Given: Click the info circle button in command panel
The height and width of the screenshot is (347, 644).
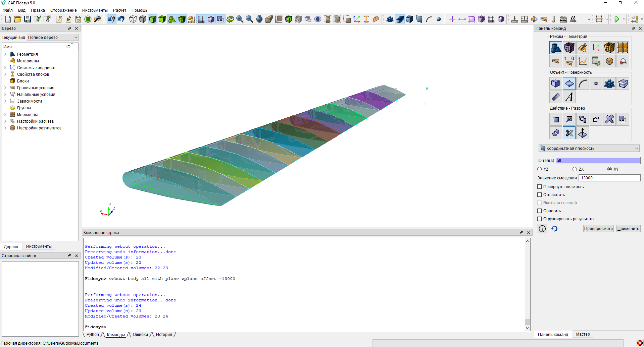Looking at the screenshot, I should click(x=542, y=229).
